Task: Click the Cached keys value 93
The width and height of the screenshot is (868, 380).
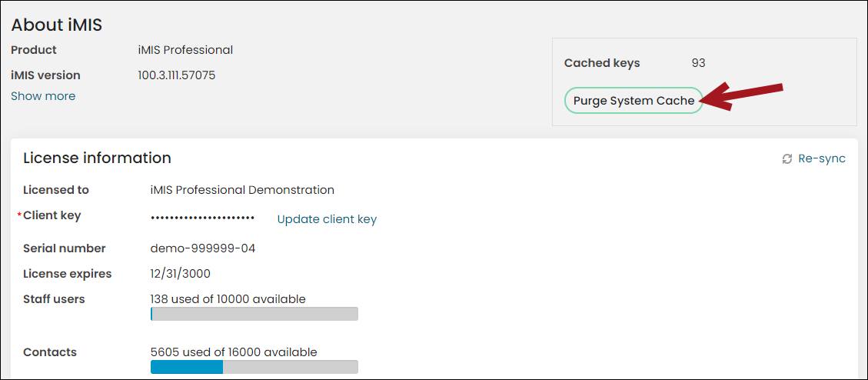Action: pos(698,63)
